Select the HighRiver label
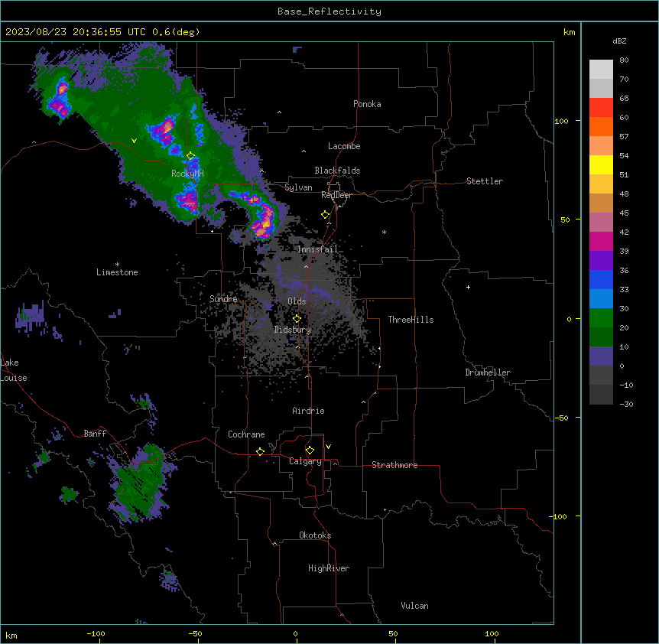 tap(329, 568)
